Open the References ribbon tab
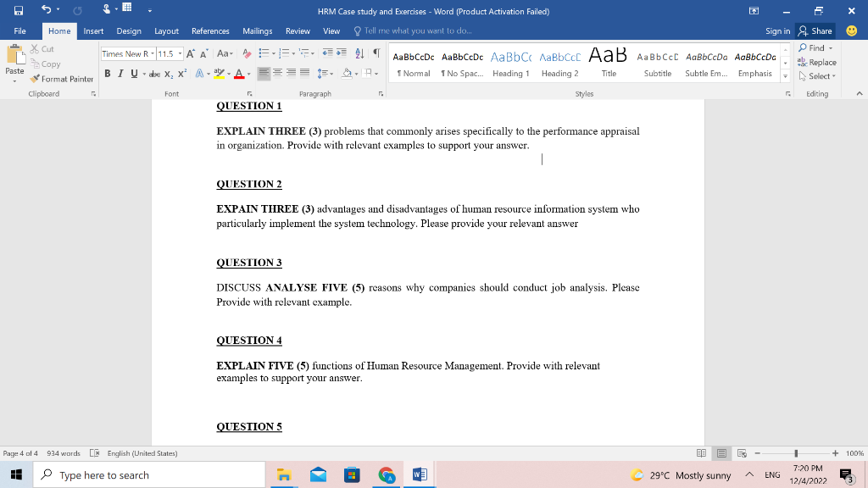The image size is (868, 488). coord(210,30)
